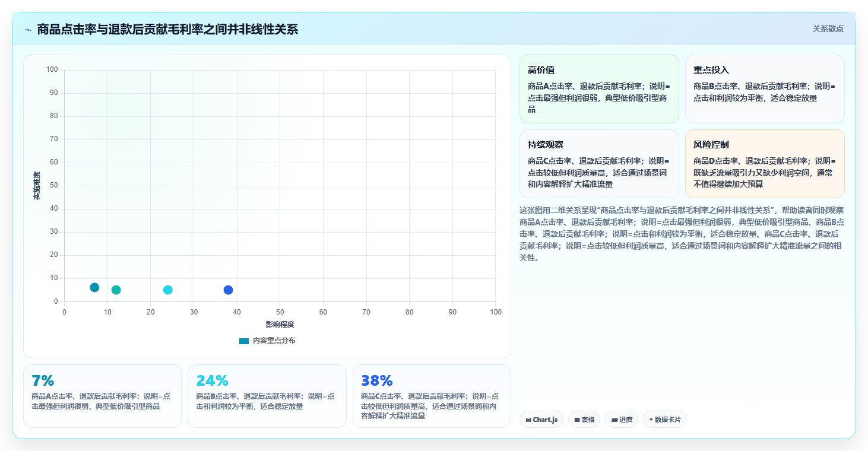
Task: Click the 24% stat card
Action: (267, 396)
